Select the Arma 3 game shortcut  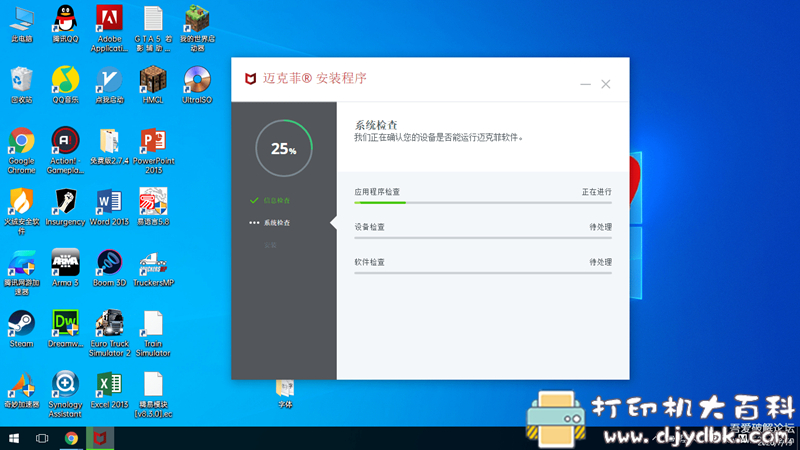coord(65,267)
